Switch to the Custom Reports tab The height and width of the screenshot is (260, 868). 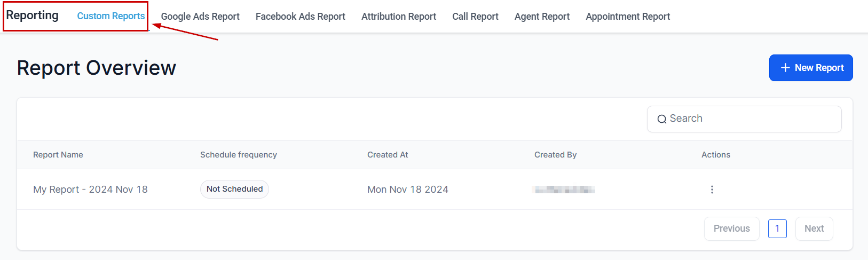click(x=111, y=16)
